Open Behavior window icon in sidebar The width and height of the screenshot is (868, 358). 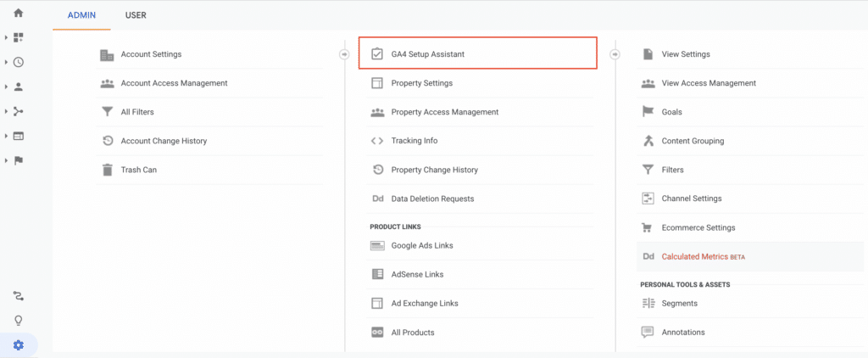tap(19, 136)
